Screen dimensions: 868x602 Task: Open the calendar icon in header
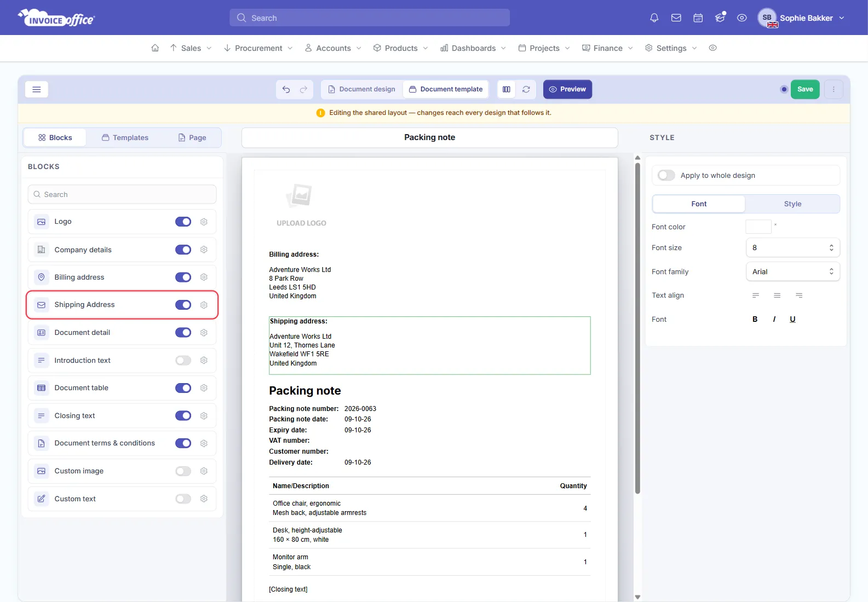[698, 18]
